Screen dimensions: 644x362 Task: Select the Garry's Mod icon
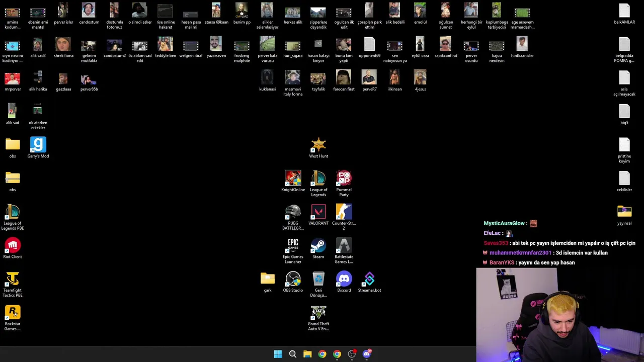click(x=38, y=148)
